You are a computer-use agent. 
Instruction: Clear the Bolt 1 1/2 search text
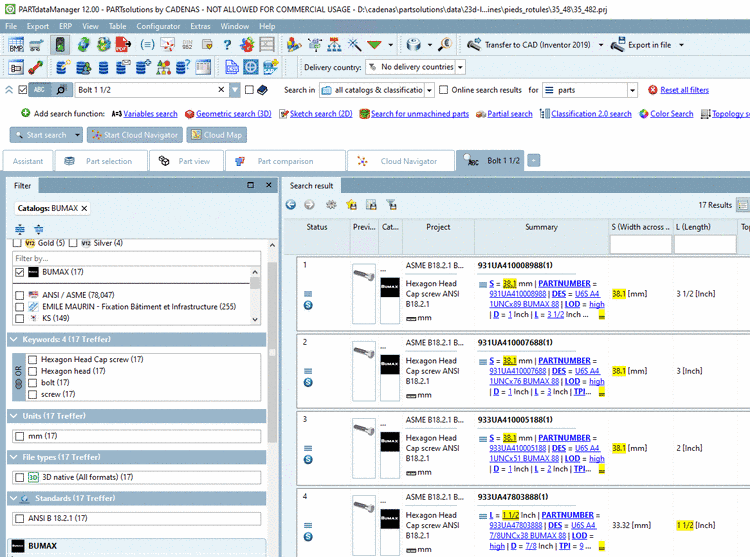coord(221,90)
